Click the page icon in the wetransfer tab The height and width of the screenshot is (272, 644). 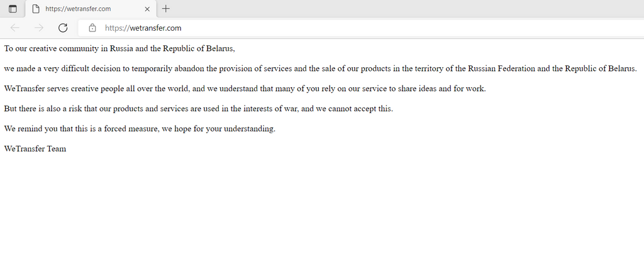tap(36, 9)
